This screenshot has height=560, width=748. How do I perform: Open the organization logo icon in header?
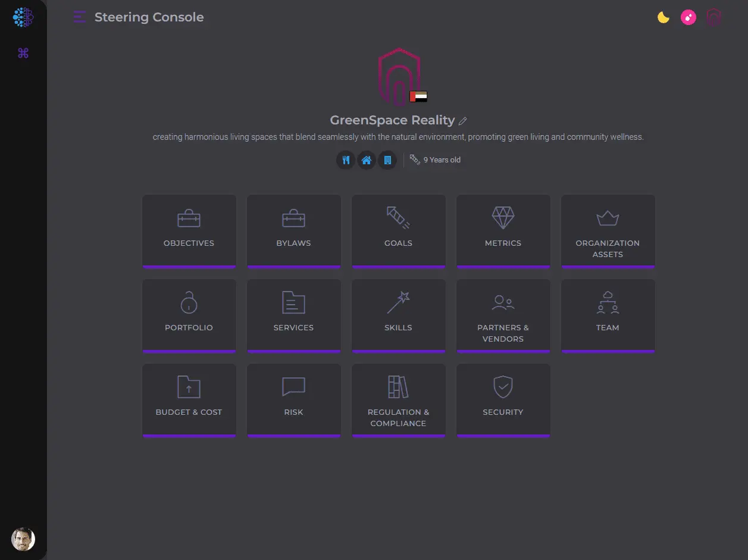click(713, 17)
